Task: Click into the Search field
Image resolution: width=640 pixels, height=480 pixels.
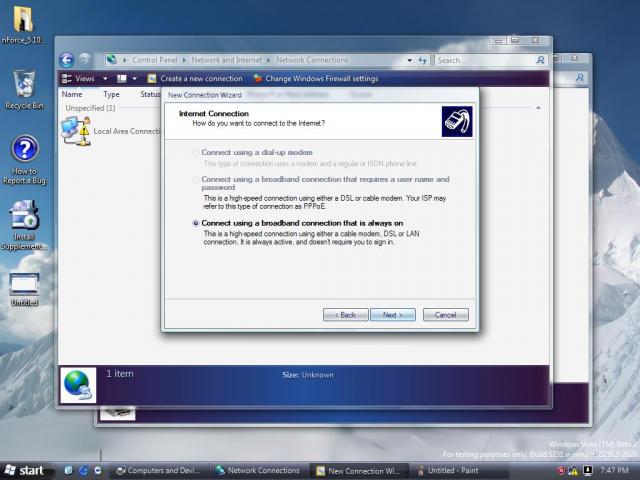Action: click(486, 60)
